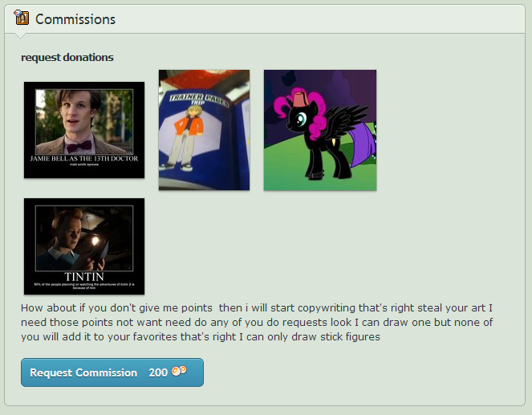
Task: Click the glowing light in Tintin poster
Action: 95,242
